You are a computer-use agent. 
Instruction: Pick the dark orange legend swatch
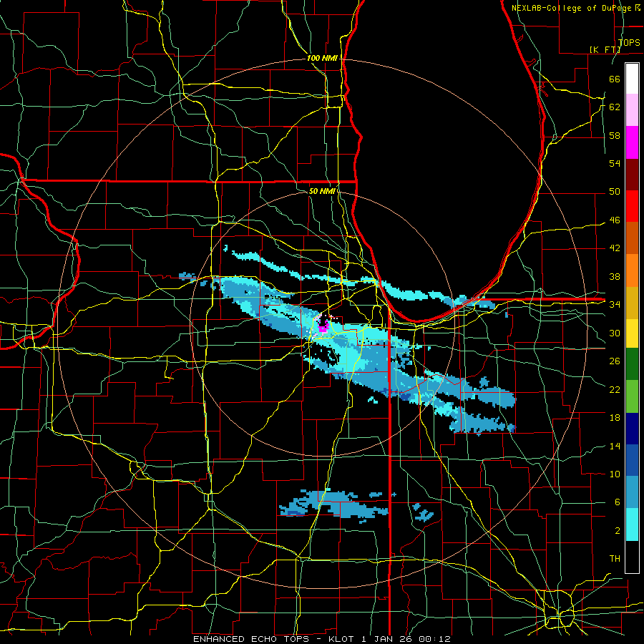(x=632, y=238)
